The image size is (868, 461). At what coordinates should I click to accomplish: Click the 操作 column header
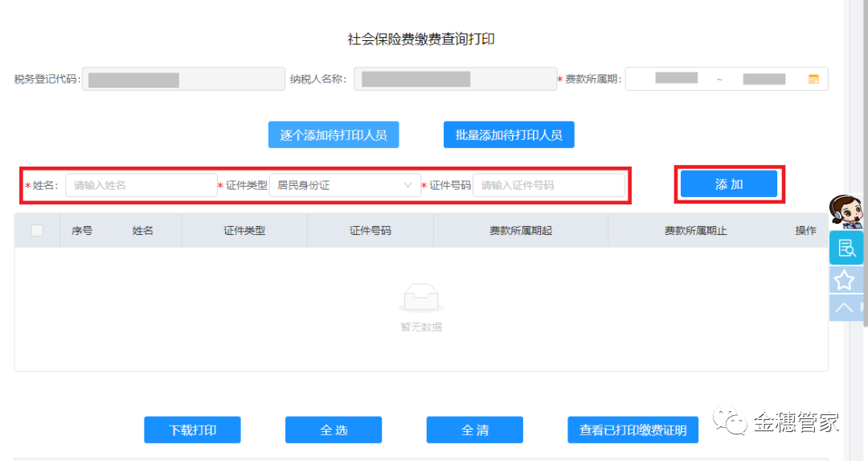(805, 230)
